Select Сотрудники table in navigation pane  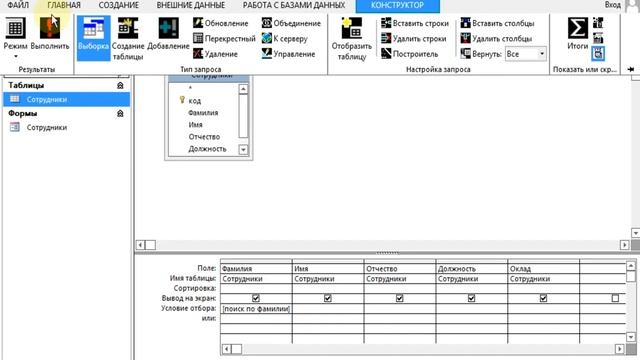(x=67, y=99)
